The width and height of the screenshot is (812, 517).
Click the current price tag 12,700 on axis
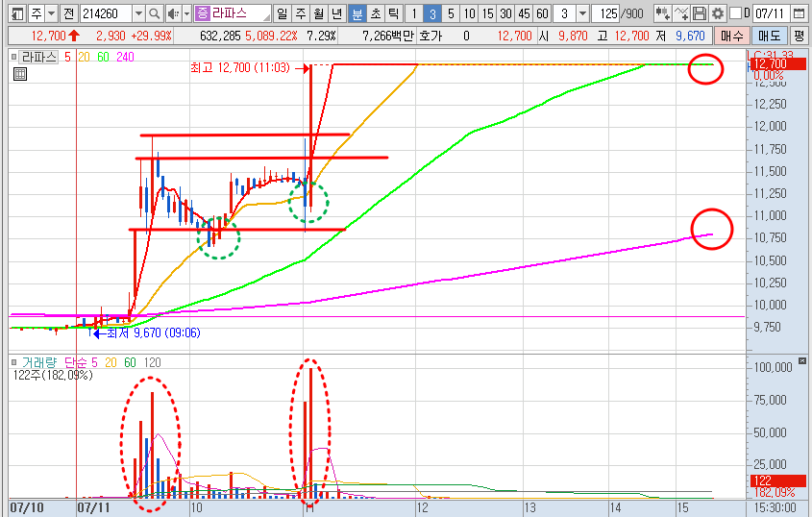pyautogui.click(x=778, y=64)
